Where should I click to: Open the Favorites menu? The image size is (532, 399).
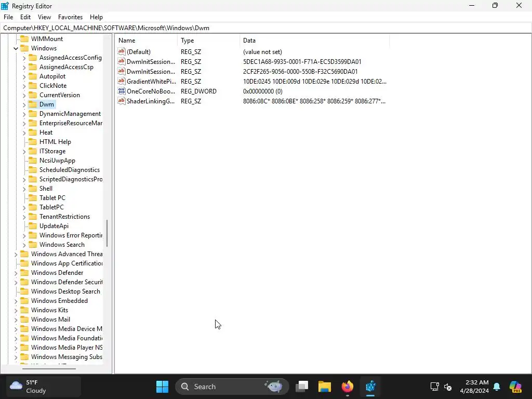pyautogui.click(x=70, y=17)
